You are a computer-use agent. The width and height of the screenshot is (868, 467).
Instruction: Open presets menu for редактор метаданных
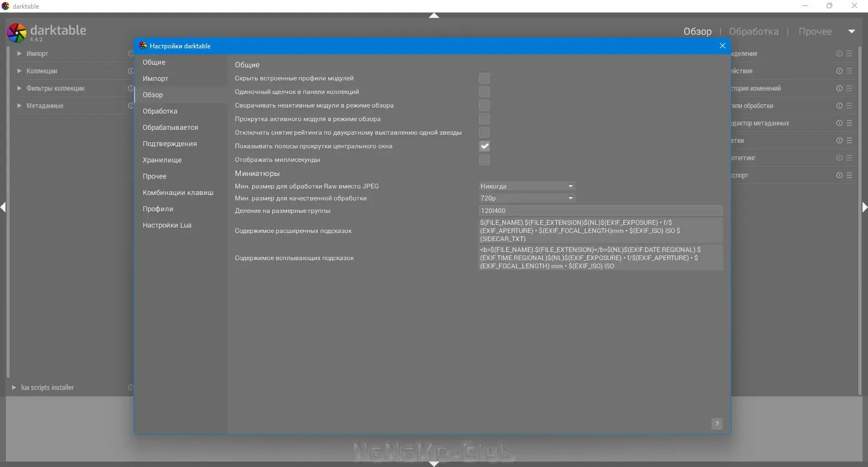point(850,123)
